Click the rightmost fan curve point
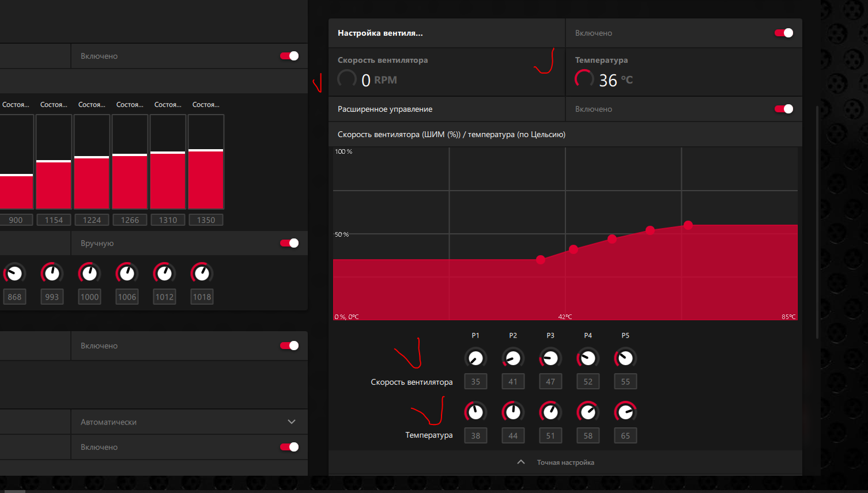The height and width of the screenshot is (493, 868). 688,225
